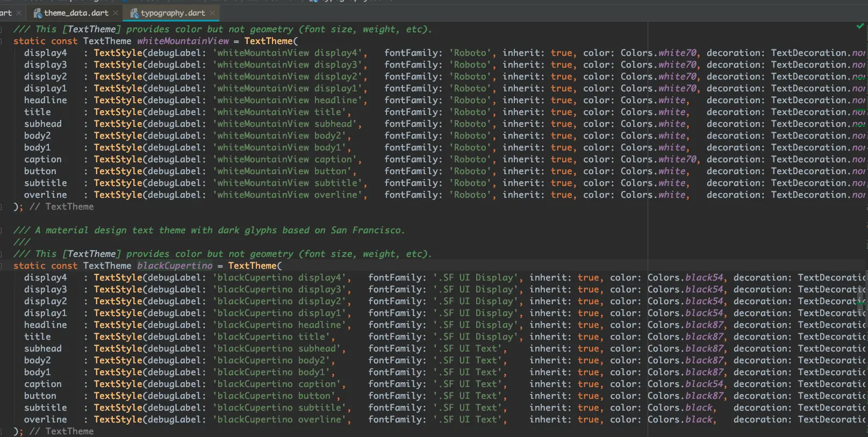Close the partially hidden leftmost tab

[x=19, y=13]
